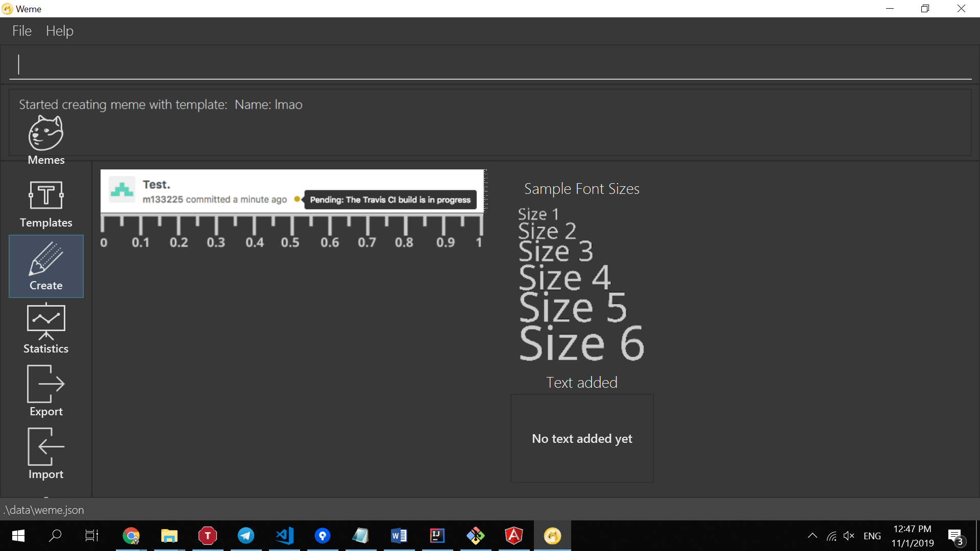The height and width of the screenshot is (551, 980).
Task: Open IntelliJ IDEA from taskbar
Action: click(x=437, y=536)
